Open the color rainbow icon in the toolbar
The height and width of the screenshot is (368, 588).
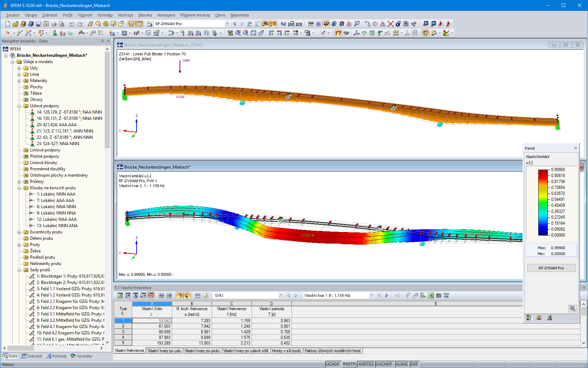446,33
